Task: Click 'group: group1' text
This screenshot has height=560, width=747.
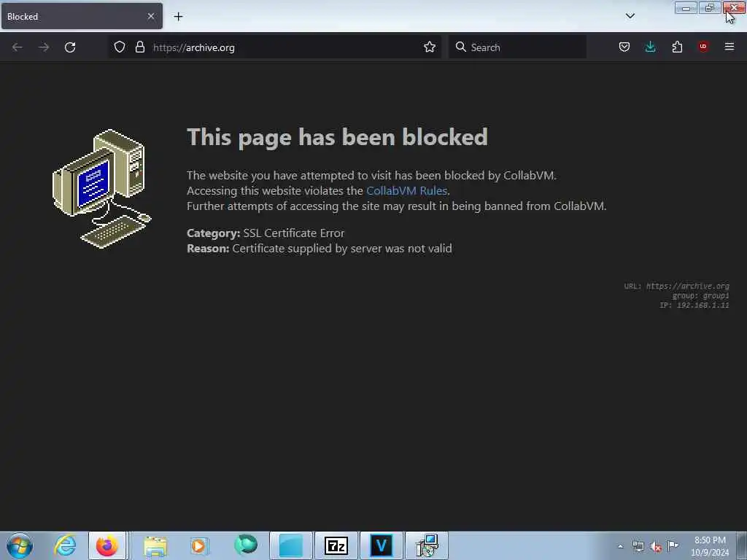Action: (x=701, y=296)
